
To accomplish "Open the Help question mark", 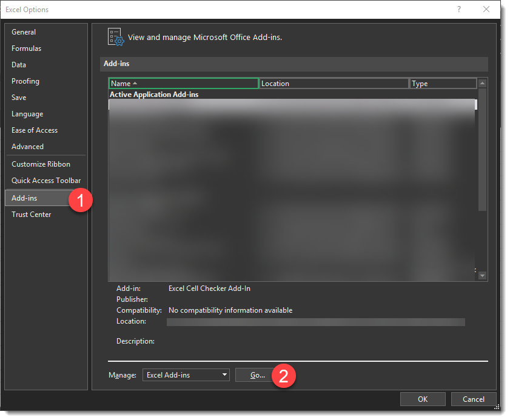I will pyautogui.click(x=459, y=9).
